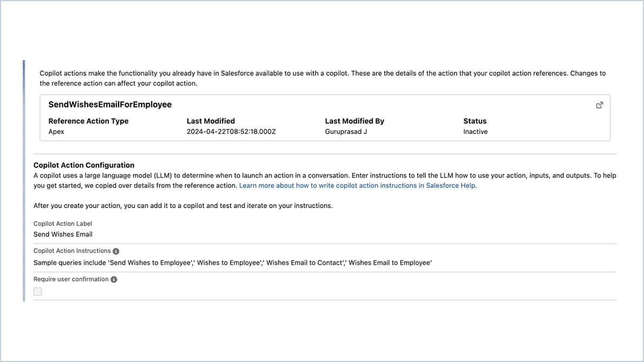Click the Copilot Action Configuration heading

click(84, 165)
